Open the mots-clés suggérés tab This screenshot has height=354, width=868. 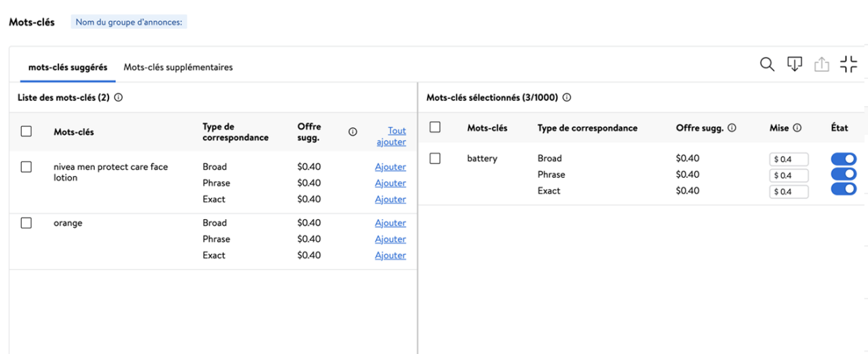coord(68,67)
